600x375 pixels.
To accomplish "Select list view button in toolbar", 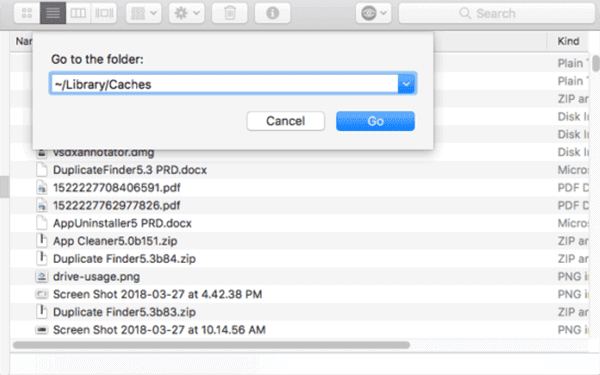I will tap(53, 13).
